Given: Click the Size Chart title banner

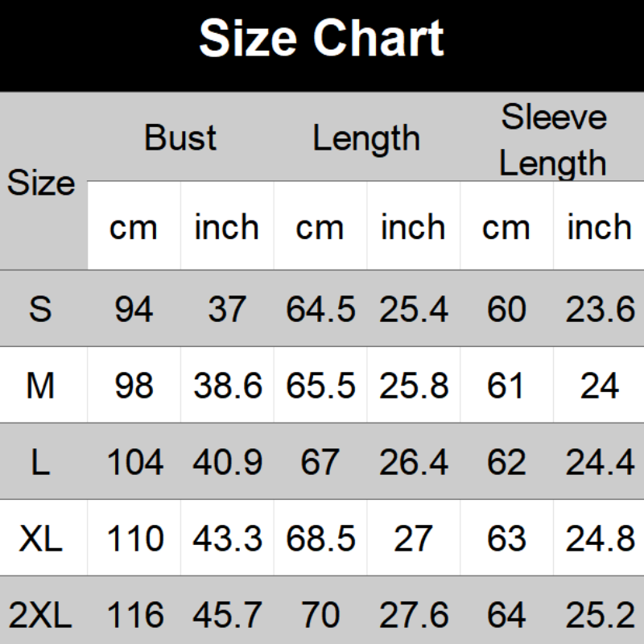Looking at the screenshot, I should click(321, 39).
